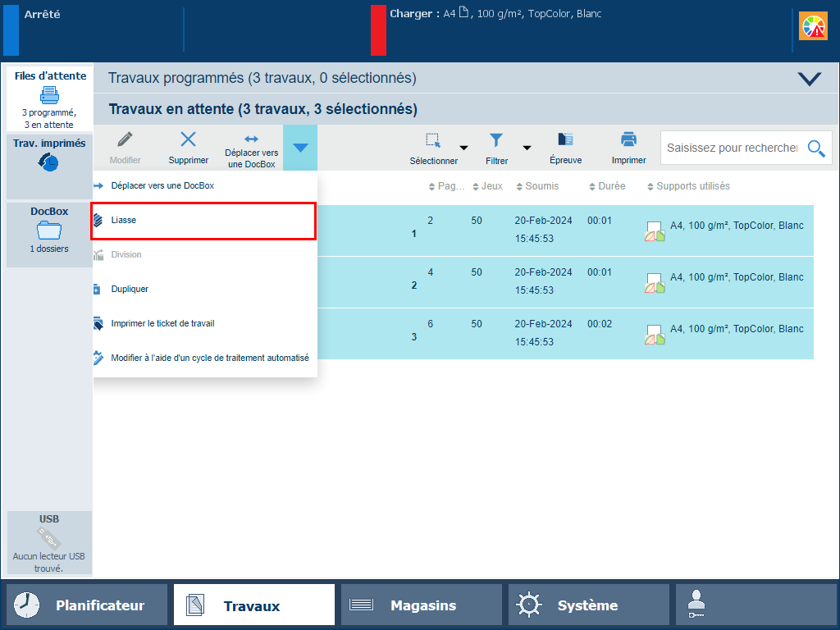
Task: Close the blue more-actions dropdown arrow
Action: [300, 148]
